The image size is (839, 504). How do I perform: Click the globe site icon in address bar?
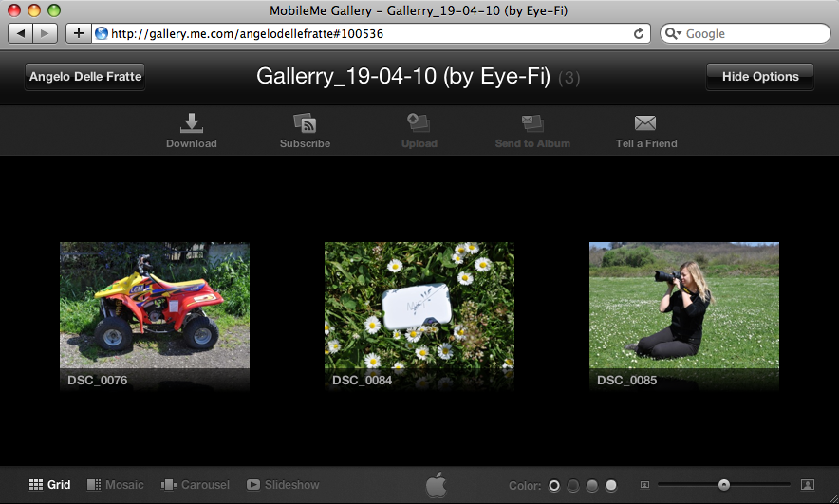(102, 34)
